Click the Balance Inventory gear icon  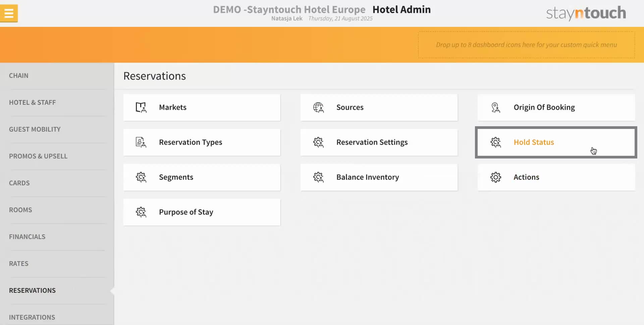[x=318, y=177]
